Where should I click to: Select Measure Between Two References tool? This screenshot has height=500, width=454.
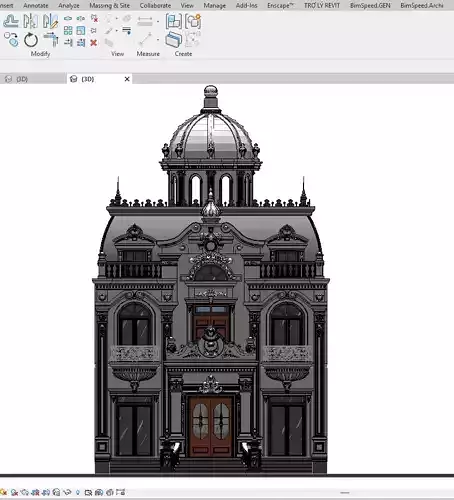[145, 40]
